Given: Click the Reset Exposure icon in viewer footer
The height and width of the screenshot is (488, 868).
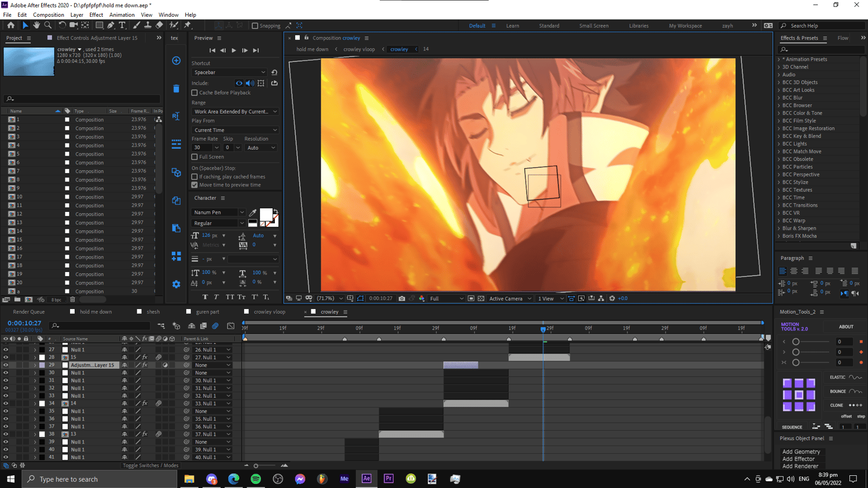Looking at the screenshot, I should [x=612, y=299].
